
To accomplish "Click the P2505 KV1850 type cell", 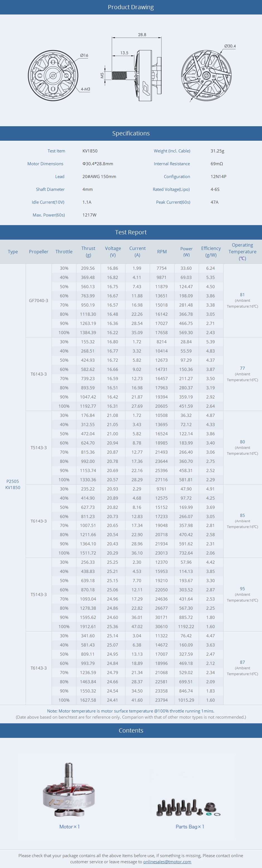I will tap(13, 484).
